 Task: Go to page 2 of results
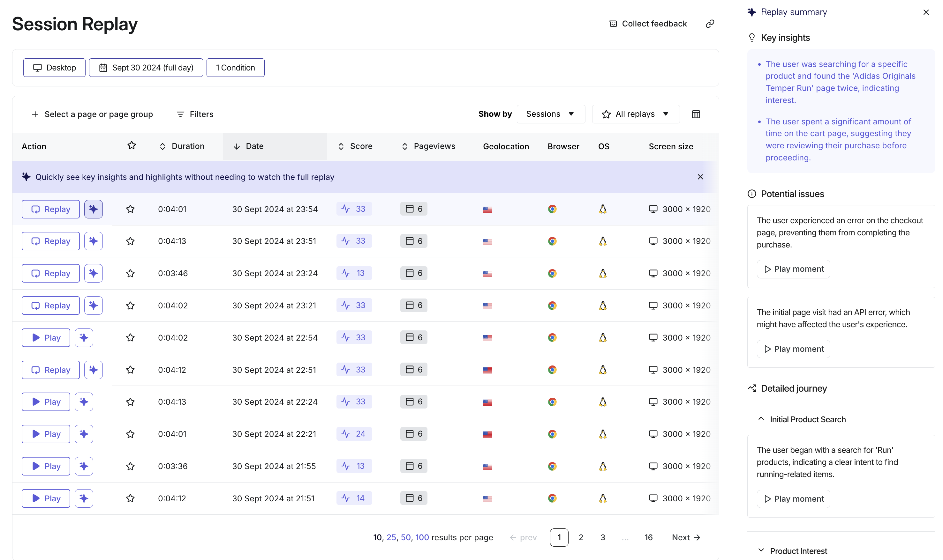[x=580, y=537]
